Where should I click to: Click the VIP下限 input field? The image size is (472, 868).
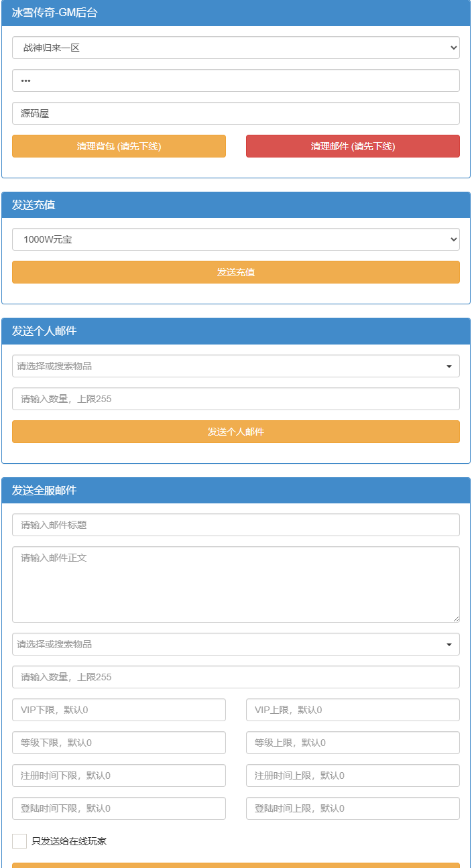[x=119, y=710]
